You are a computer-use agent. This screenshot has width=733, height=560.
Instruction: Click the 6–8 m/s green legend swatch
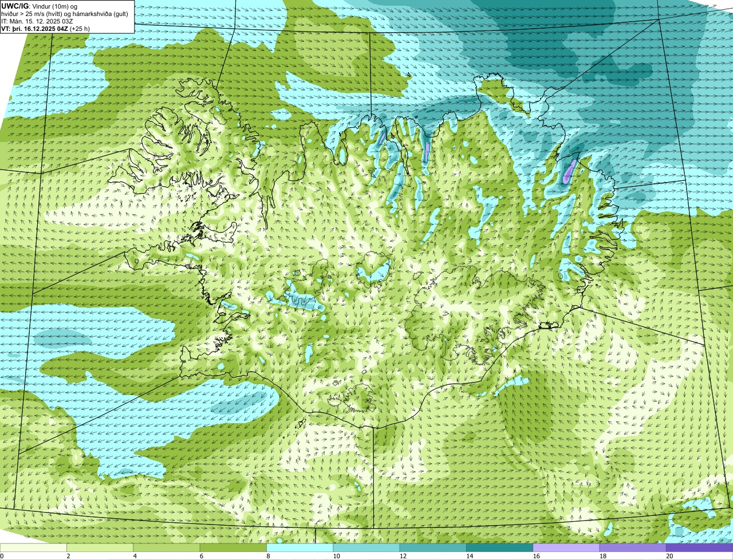(233, 548)
